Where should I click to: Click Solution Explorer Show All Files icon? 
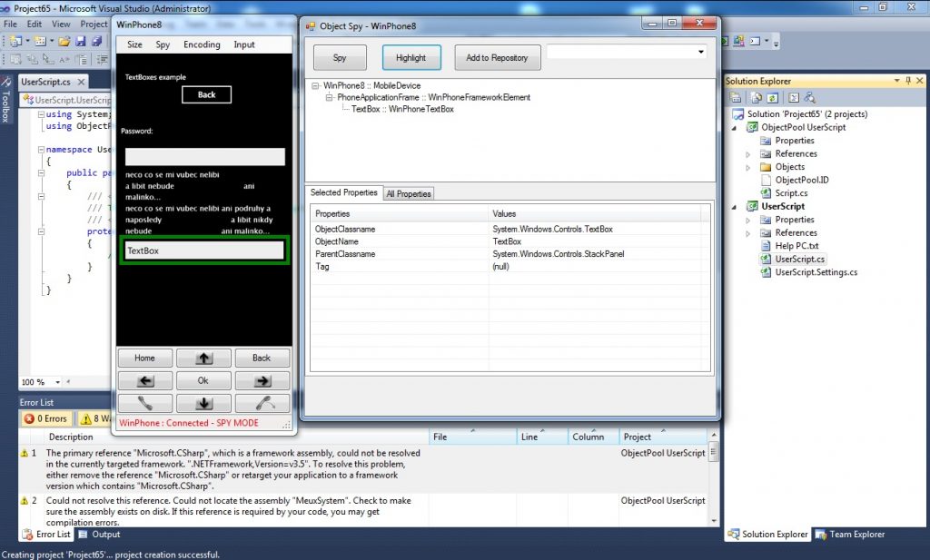pyautogui.click(x=757, y=97)
